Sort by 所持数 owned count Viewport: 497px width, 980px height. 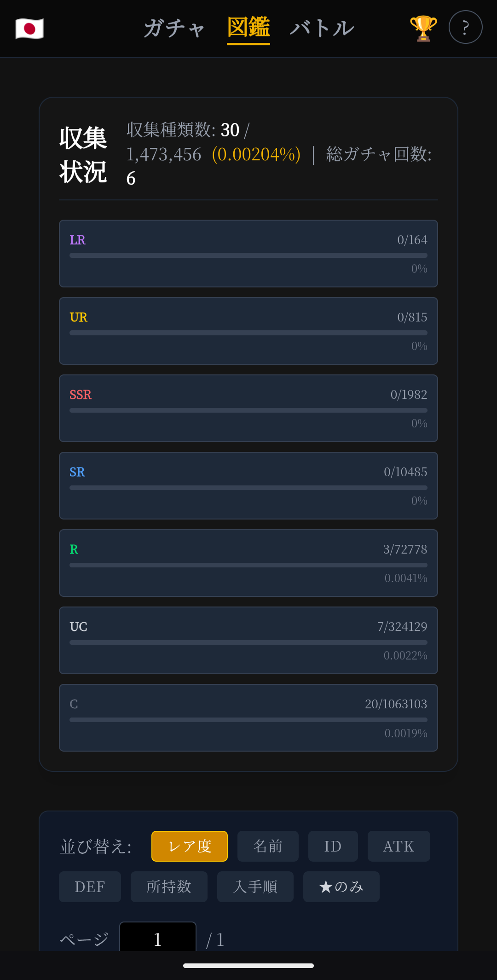(x=169, y=887)
